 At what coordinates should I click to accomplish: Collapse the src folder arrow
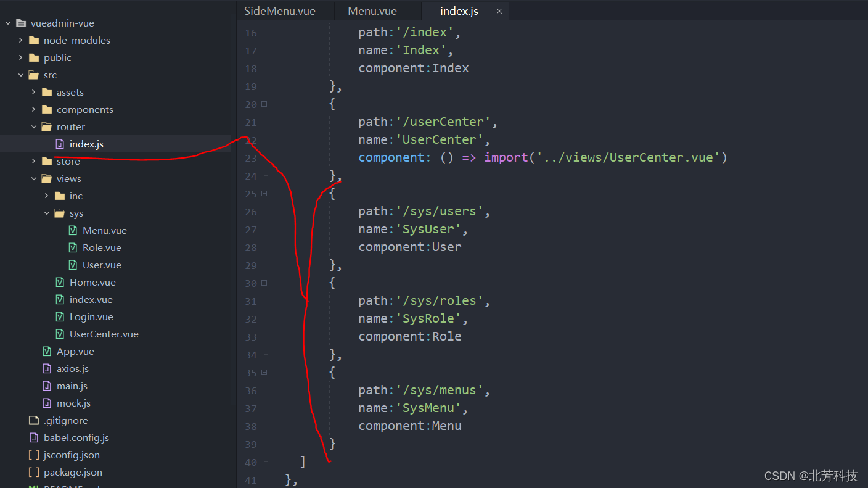[x=20, y=75]
